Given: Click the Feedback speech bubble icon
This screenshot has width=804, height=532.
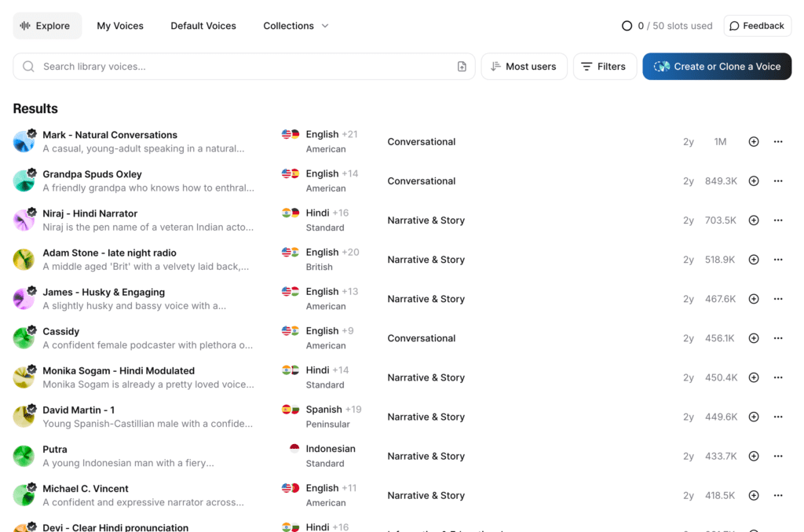Looking at the screenshot, I should click(736, 25).
